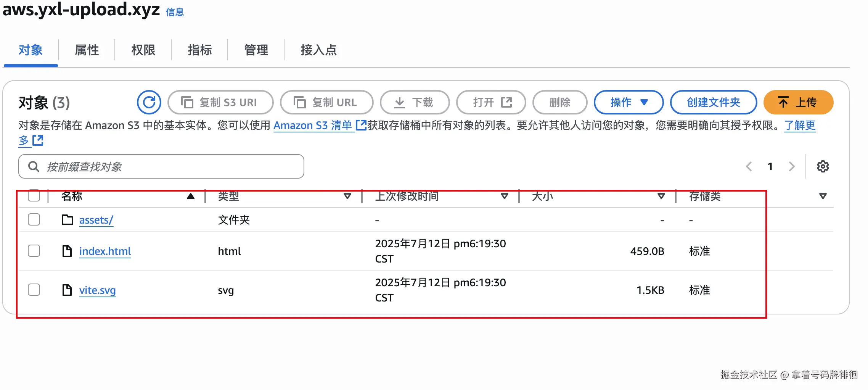Click the 下载 button
The height and width of the screenshot is (390, 868).
tap(415, 102)
